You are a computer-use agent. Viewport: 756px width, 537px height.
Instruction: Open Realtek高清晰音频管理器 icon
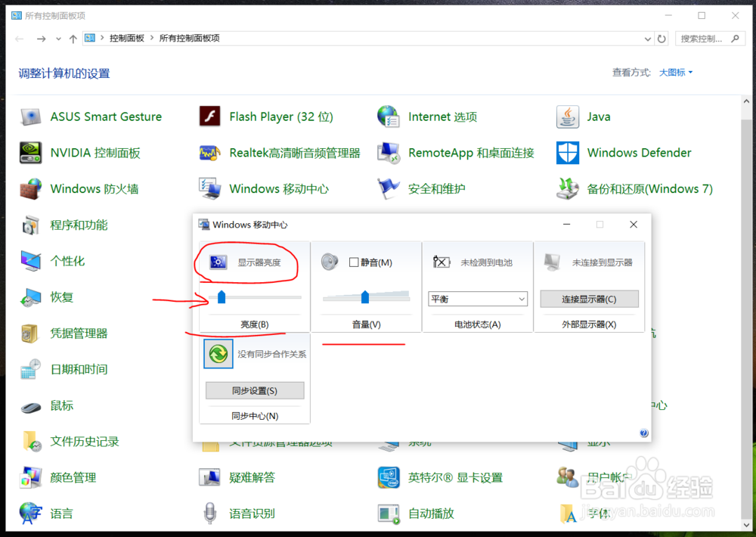(x=209, y=153)
